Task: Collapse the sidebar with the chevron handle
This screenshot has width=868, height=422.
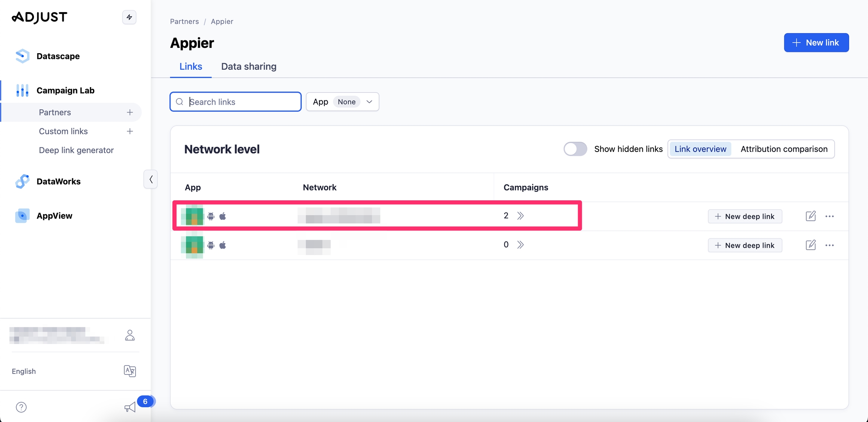Action: pos(151,179)
